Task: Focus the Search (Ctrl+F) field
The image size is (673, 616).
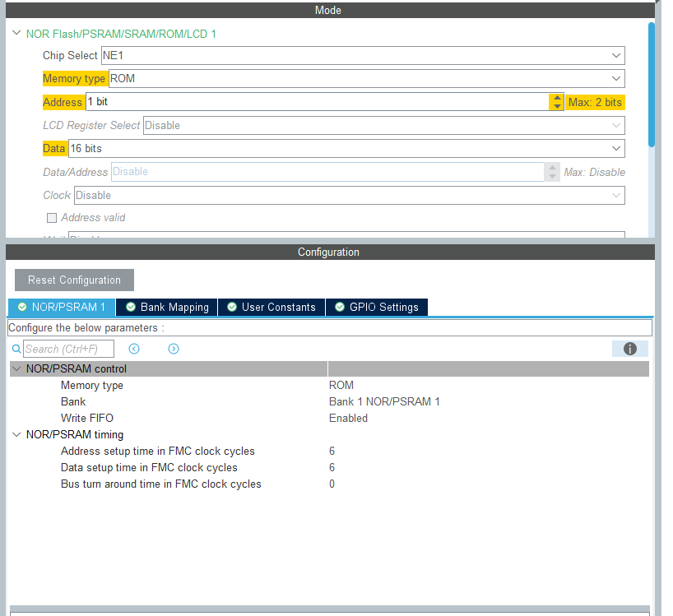Action: tap(68, 349)
